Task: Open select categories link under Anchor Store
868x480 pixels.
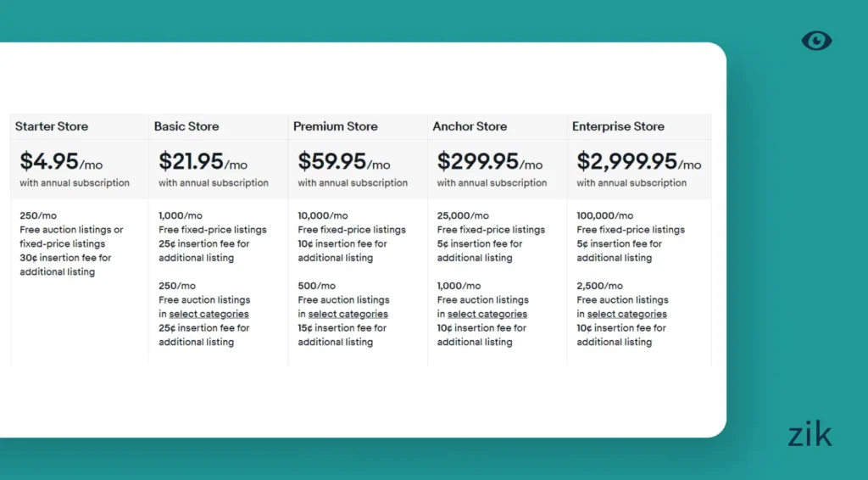Action: click(487, 314)
